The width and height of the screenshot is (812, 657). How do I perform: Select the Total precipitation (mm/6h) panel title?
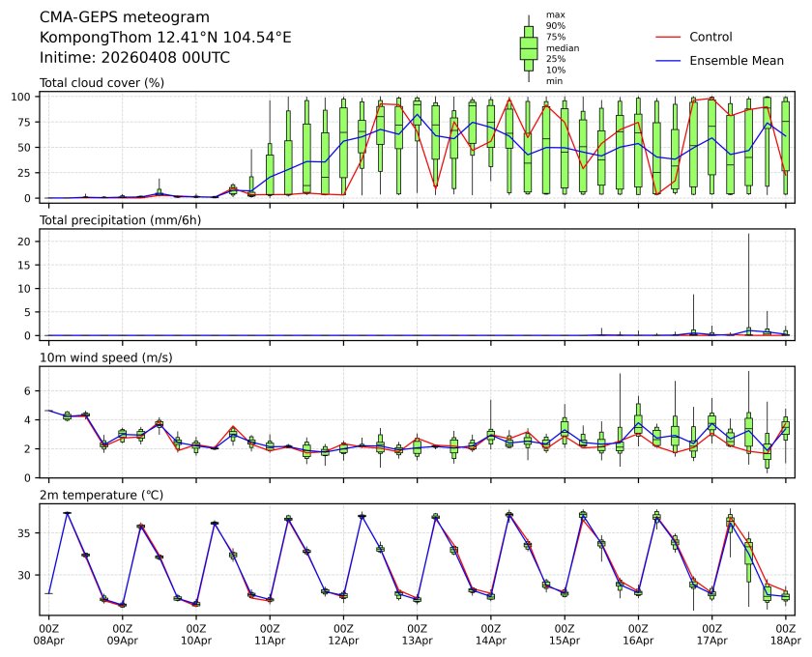(121, 221)
